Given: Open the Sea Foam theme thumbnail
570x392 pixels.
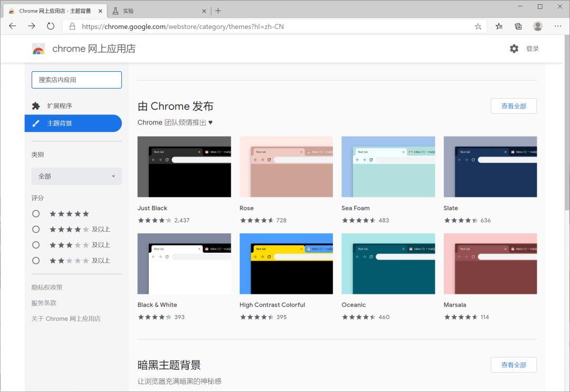Looking at the screenshot, I should point(388,167).
